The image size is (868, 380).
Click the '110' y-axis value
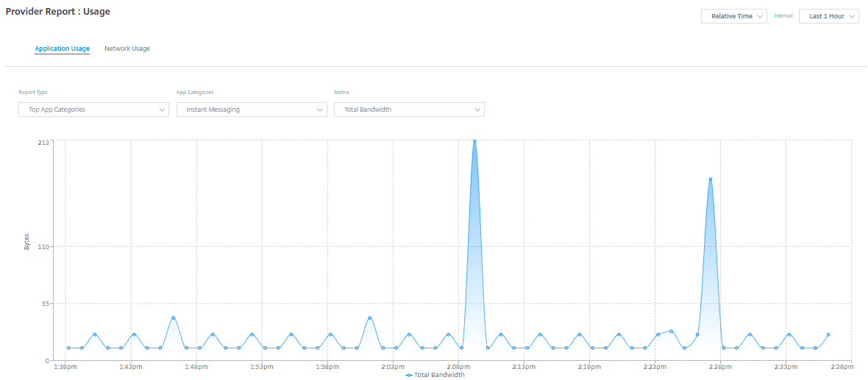[x=44, y=247]
